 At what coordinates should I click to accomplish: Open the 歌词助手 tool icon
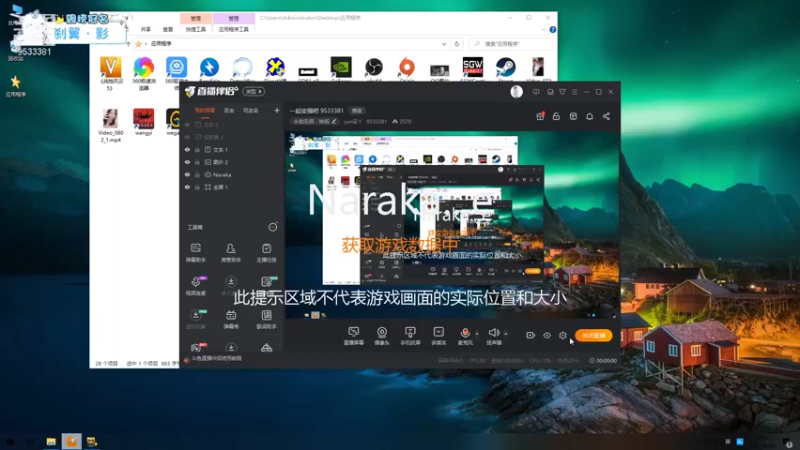click(266, 319)
